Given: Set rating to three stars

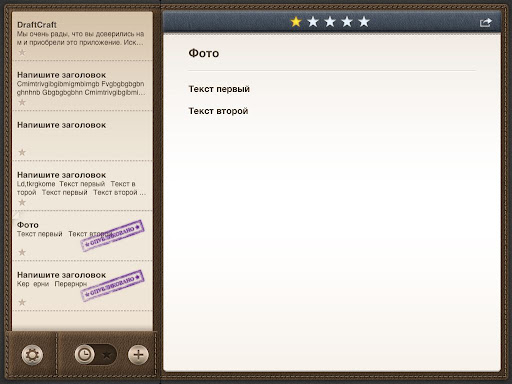Looking at the screenshot, I should (x=330, y=22).
